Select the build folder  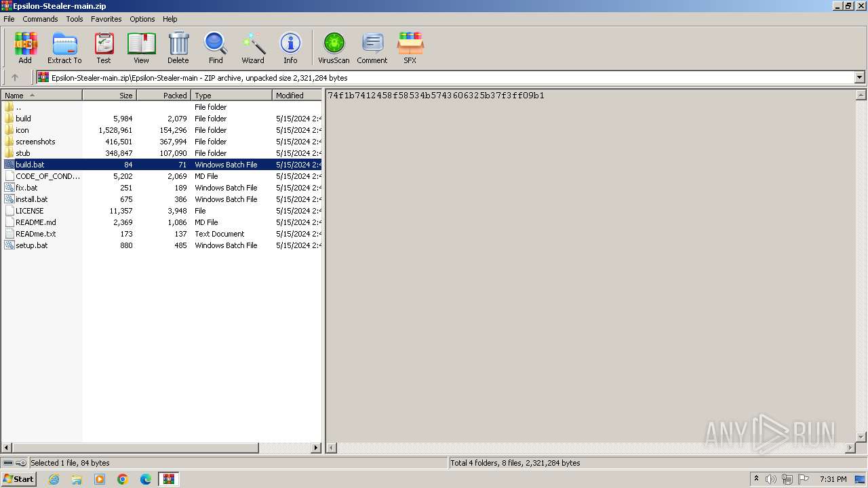(x=161, y=119)
